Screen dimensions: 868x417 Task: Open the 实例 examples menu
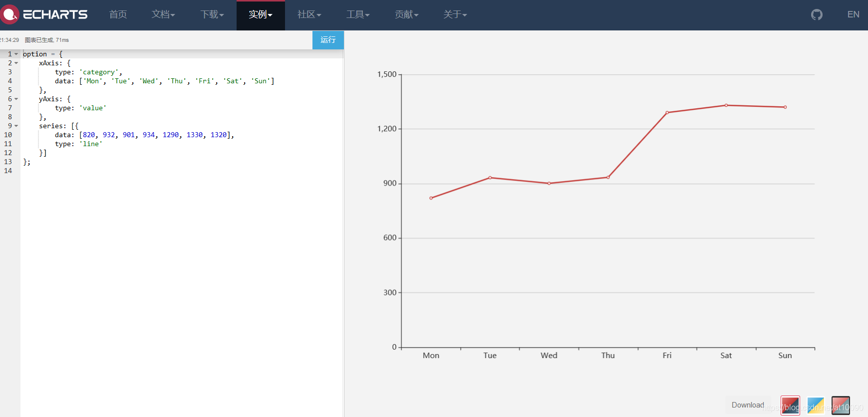tap(261, 14)
